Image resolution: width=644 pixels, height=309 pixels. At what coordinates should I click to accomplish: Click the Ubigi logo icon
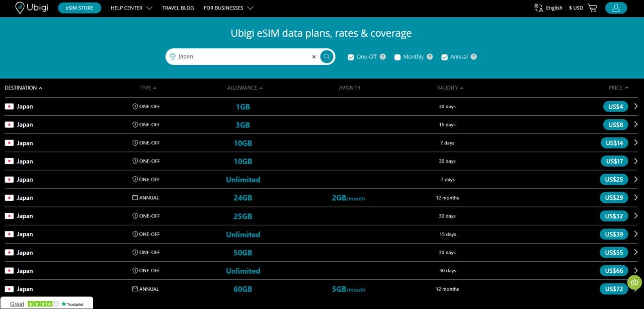[20, 8]
